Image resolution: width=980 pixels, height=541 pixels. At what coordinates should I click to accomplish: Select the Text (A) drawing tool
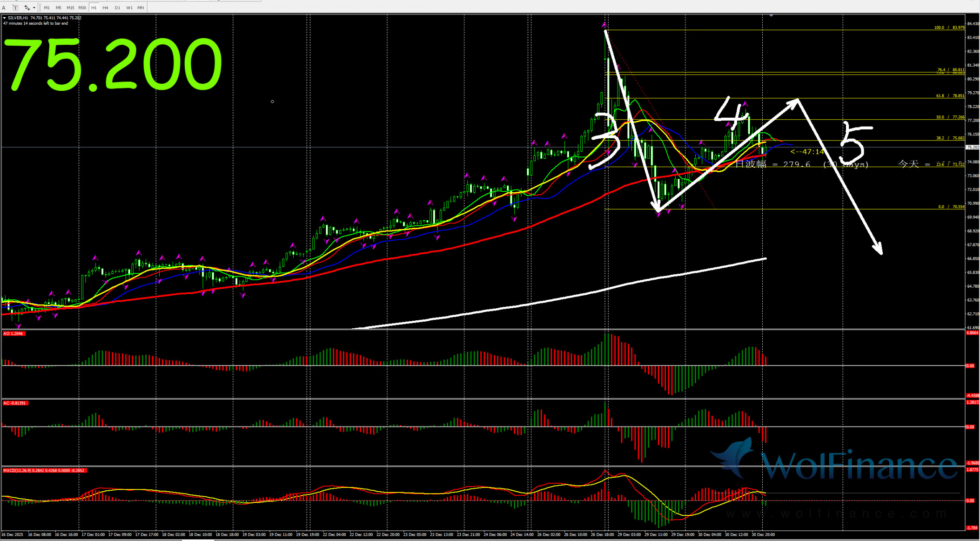click(x=4, y=7)
